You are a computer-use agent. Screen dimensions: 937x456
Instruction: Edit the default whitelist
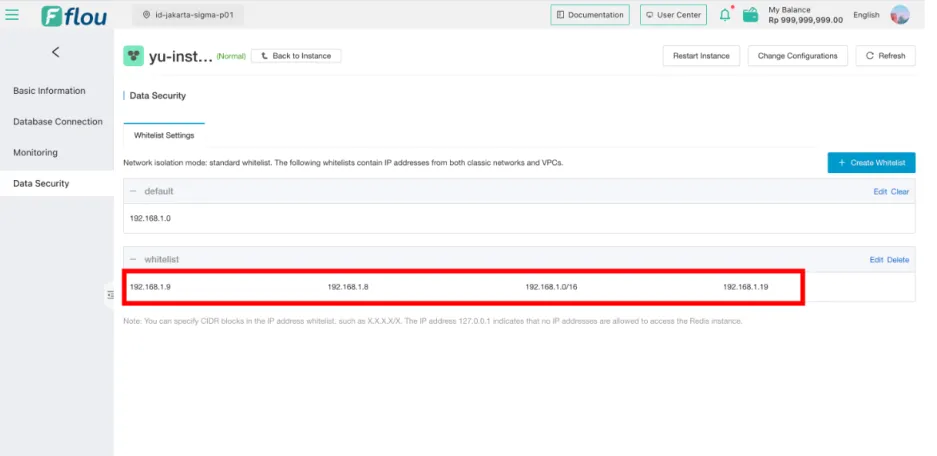point(880,192)
